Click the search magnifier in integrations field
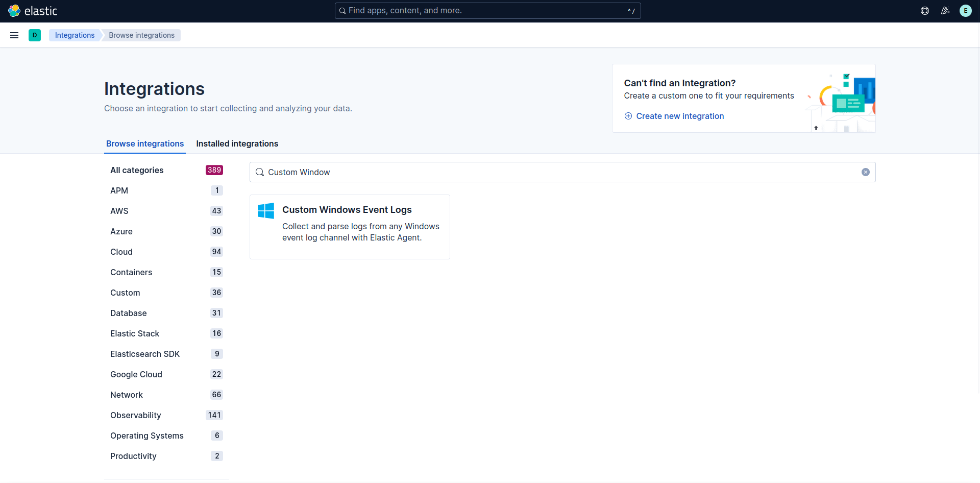The height and width of the screenshot is (483, 980). coord(260,172)
